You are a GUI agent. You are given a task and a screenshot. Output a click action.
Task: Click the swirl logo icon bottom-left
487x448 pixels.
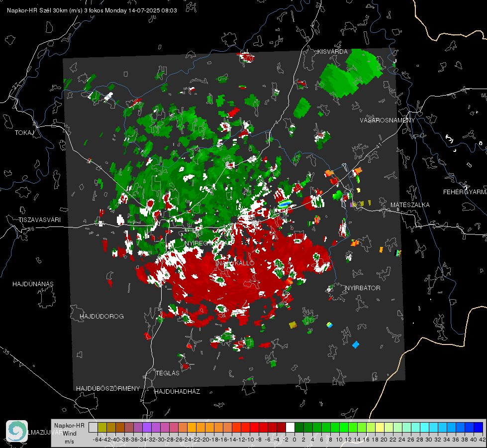point(17,431)
